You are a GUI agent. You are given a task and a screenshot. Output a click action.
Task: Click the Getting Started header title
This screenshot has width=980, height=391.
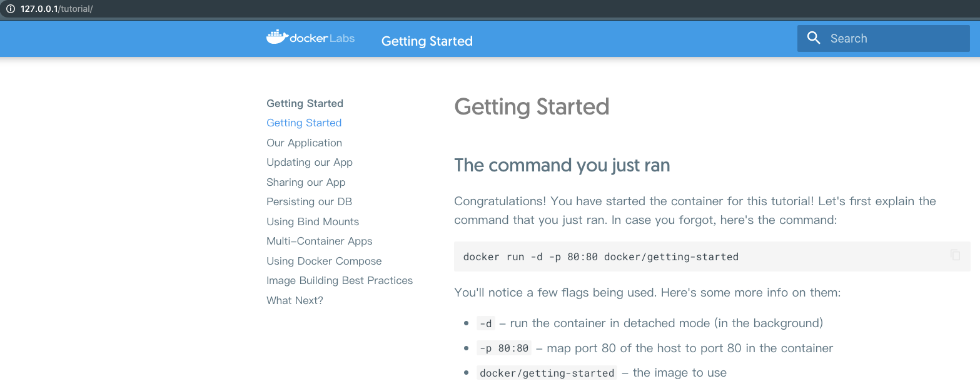(x=427, y=41)
